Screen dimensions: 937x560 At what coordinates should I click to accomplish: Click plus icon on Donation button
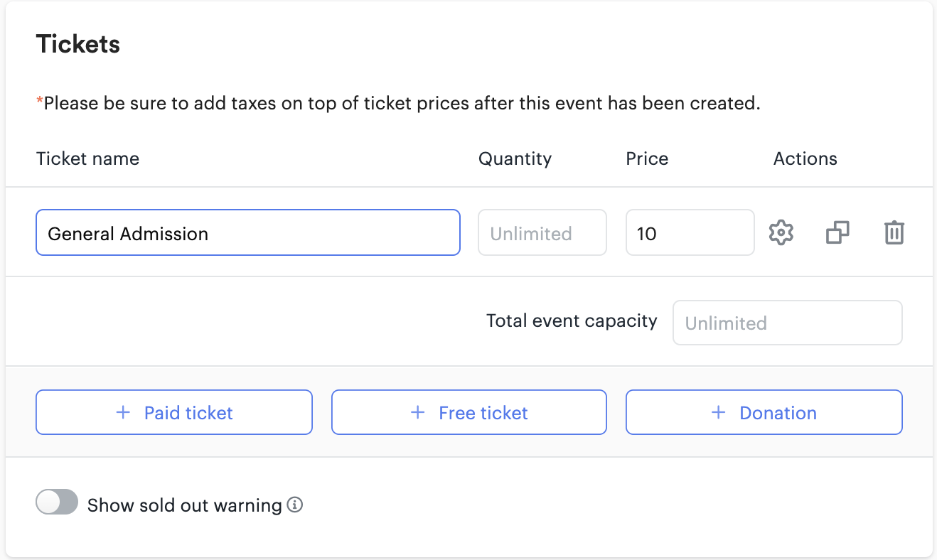(719, 413)
